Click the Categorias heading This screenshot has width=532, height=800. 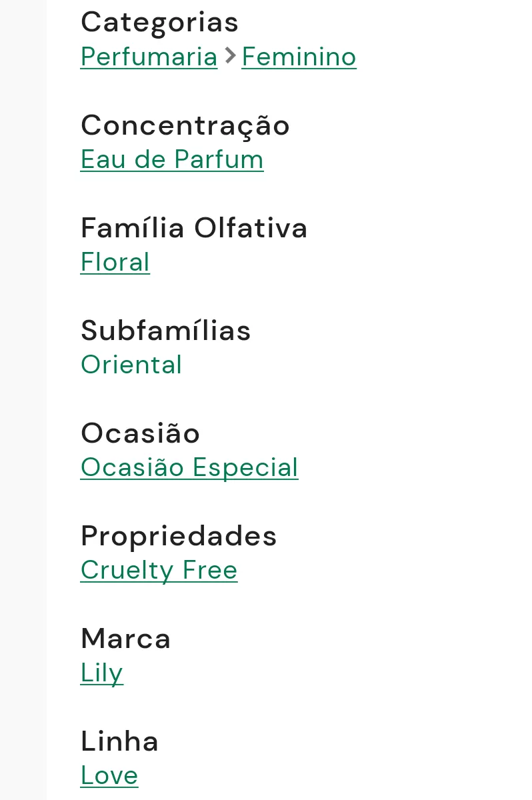pyautogui.click(x=159, y=22)
